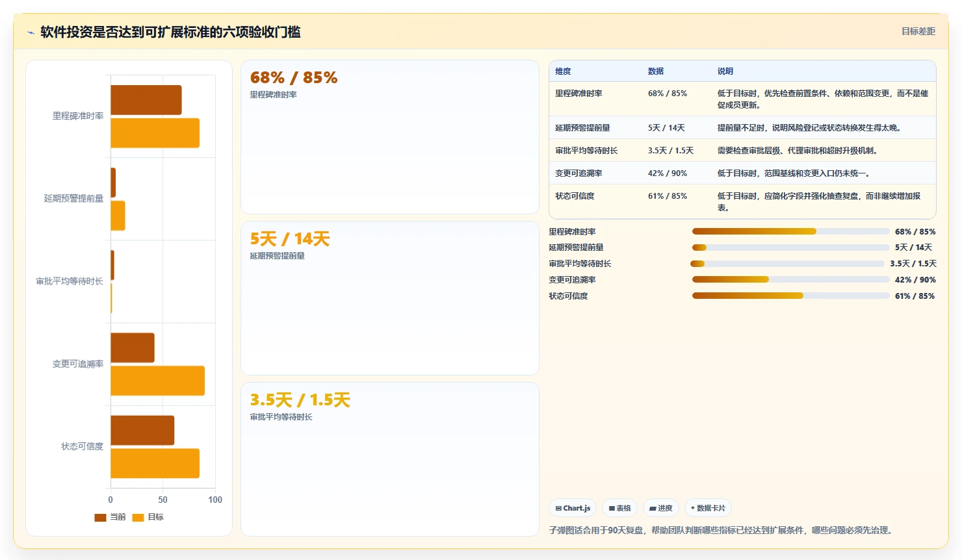962x560 pixels.
Task: Click the 延期预警提前量 progress bar
Action: coord(790,248)
